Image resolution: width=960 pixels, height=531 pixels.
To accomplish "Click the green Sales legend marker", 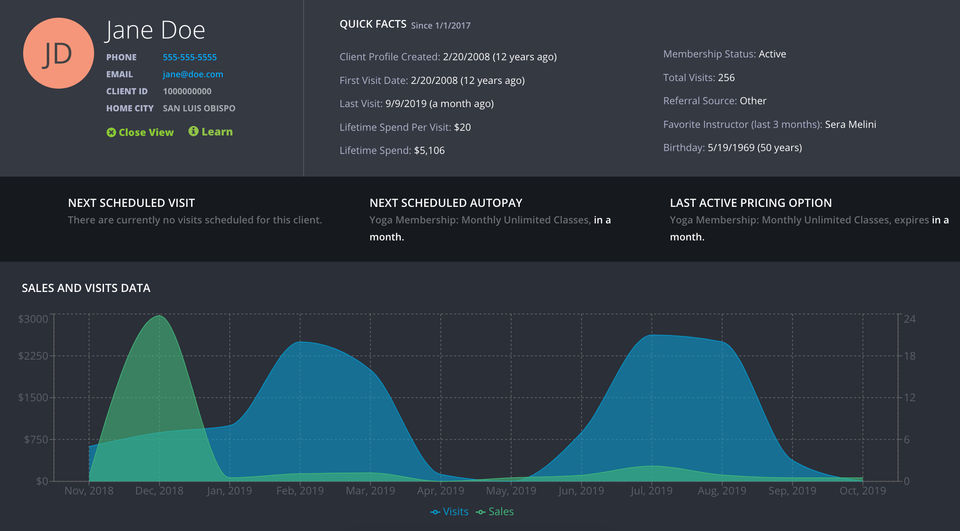I will [x=480, y=512].
